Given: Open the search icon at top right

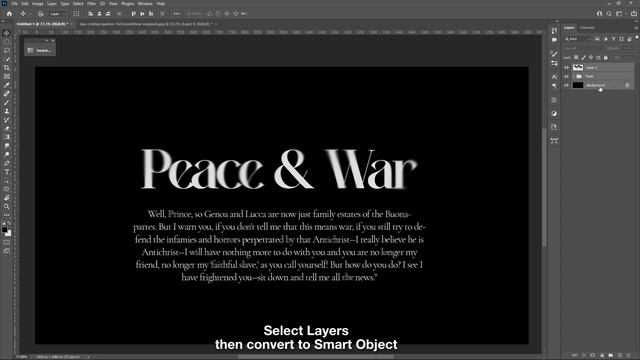Looking at the screenshot, I should (x=609, y=13).
